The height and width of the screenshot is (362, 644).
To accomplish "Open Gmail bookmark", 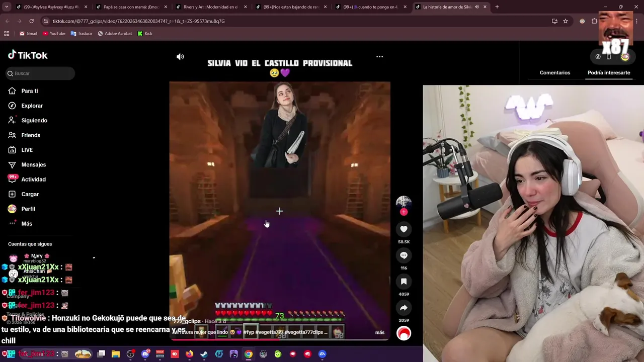I will click(x=28, y=34).
